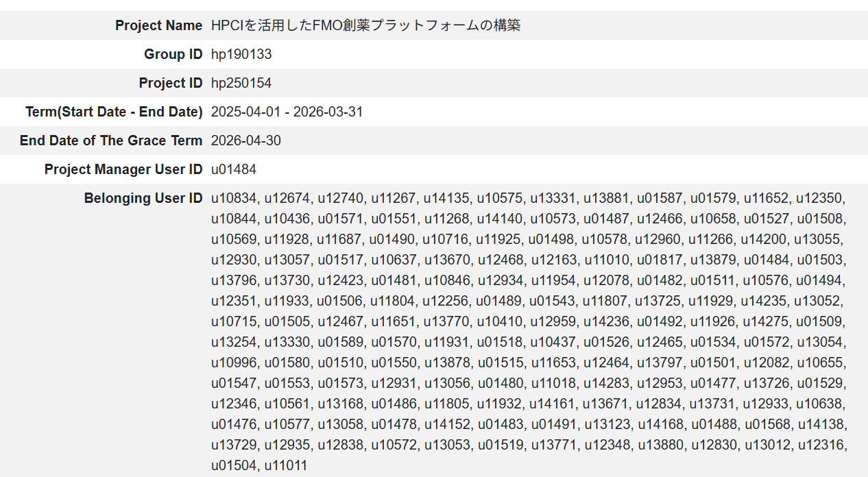
Task: Click user ID u13796 in the belonging list
Action: tap(232, 281)
